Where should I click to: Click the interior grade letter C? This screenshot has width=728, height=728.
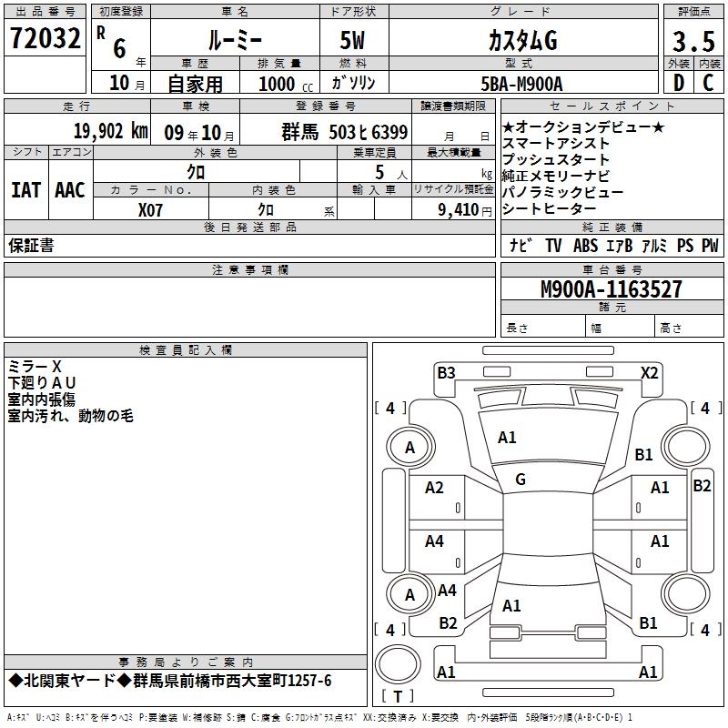[x=709, y=83]
